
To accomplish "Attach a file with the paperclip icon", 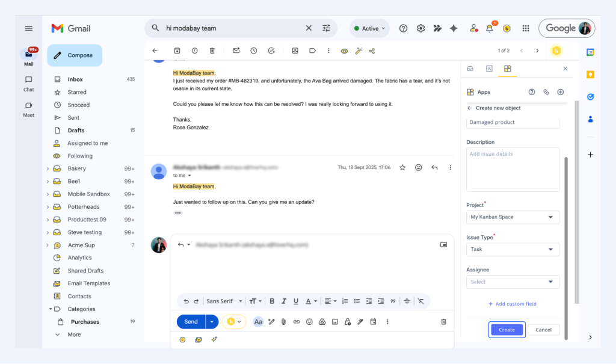I will 283,322.
